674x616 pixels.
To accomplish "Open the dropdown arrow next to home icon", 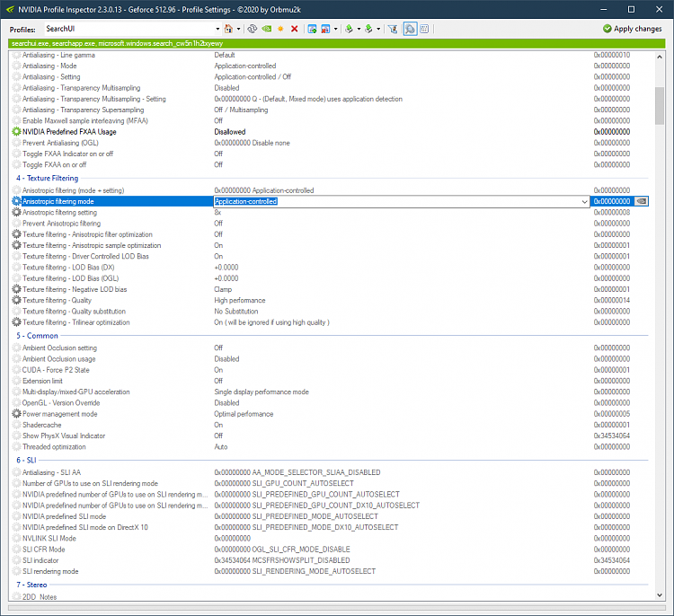I will (x=240, y=29).
